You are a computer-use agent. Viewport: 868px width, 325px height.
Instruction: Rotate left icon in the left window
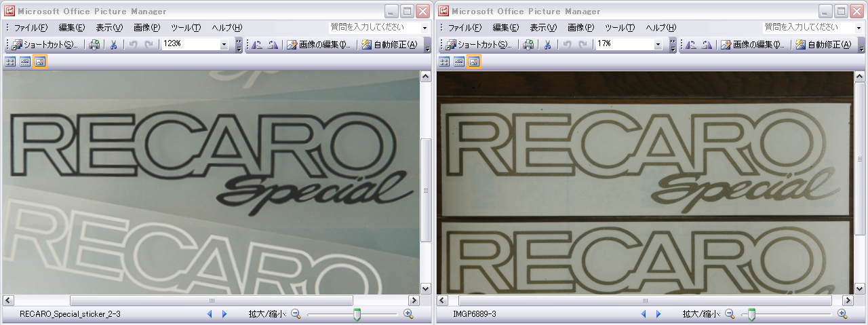click(x=257, y=45)
